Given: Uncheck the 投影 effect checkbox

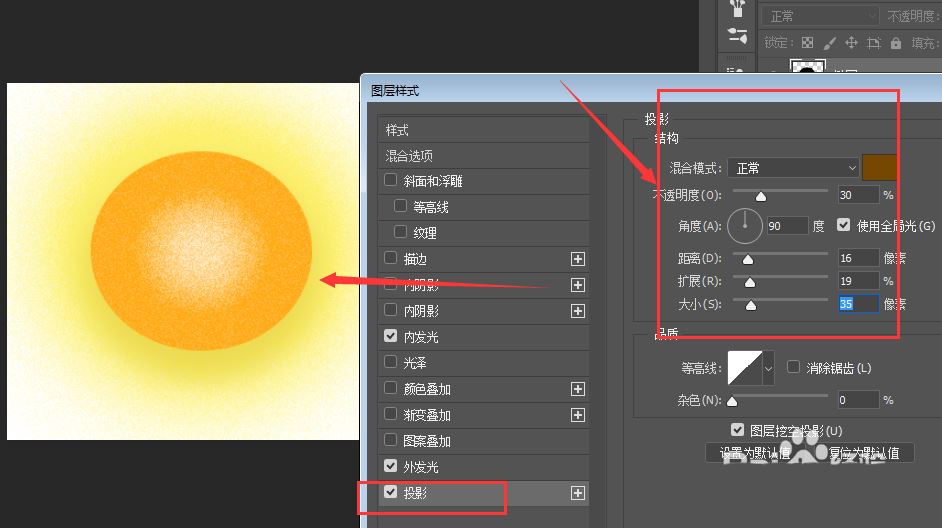Looking at the screenshot, I should pyautogui.click(x=390, y=492).
